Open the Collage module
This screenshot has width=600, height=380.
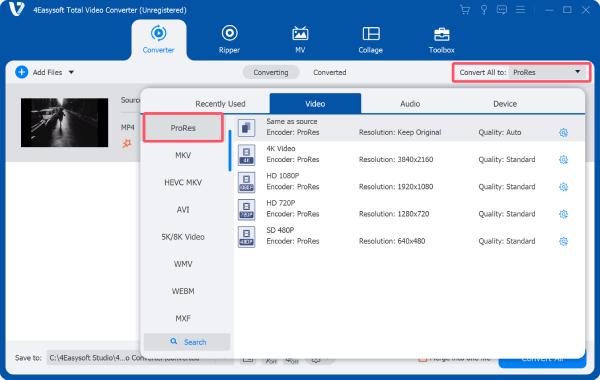pyautogui.click(x=370, y=39)
